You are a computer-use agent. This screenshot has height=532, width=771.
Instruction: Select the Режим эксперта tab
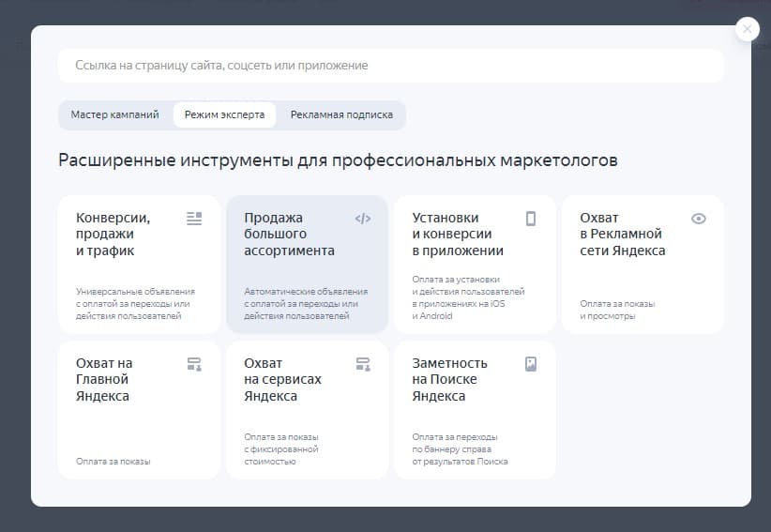[x=225, y=115]
